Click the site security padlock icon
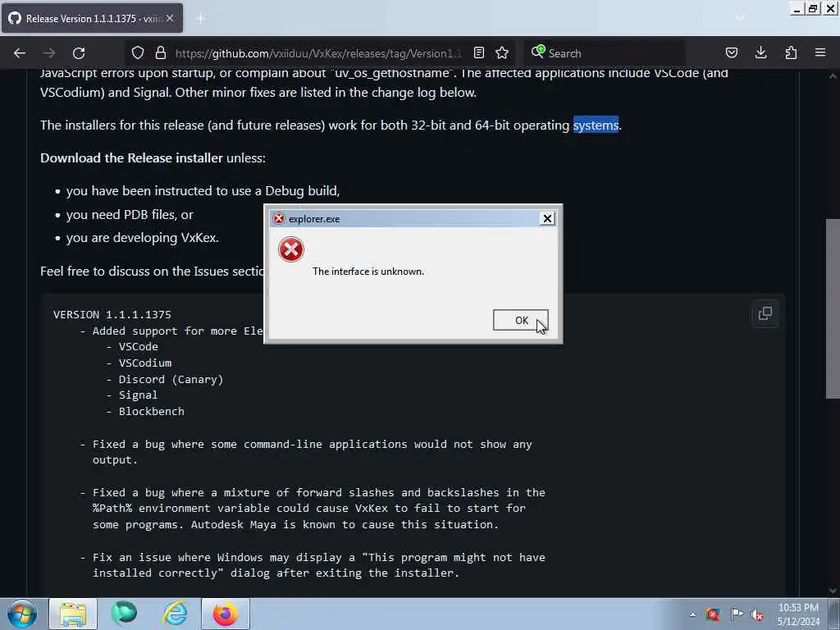This screenshot has height=630, width=840. point(160,53)
